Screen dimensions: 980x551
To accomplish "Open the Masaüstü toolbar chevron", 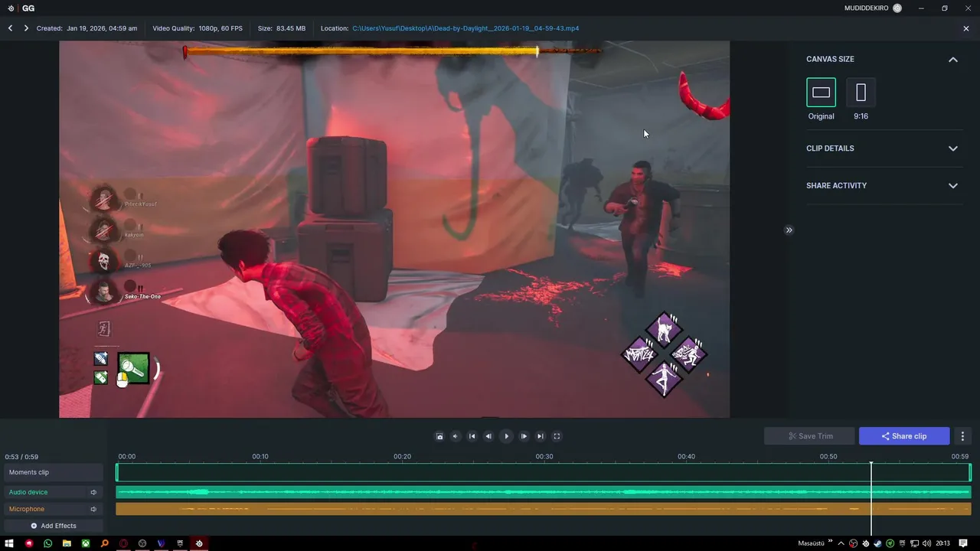I will coord(830,543).
